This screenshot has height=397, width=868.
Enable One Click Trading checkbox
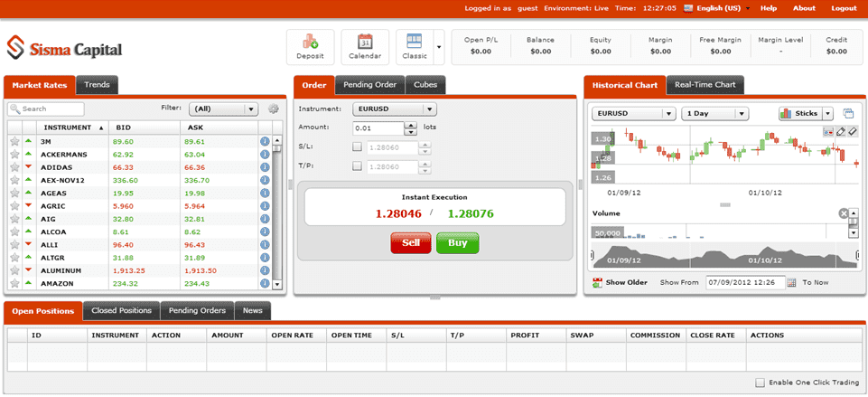tap(760, 383)
